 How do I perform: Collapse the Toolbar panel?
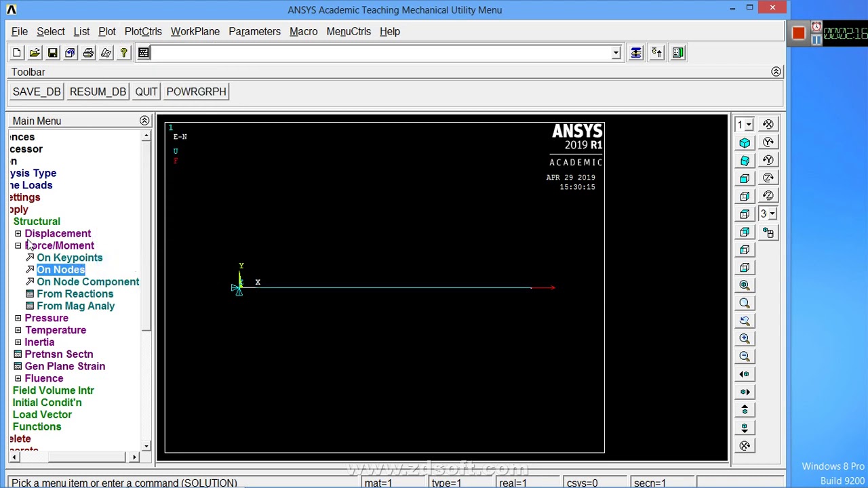coord(776,72)
